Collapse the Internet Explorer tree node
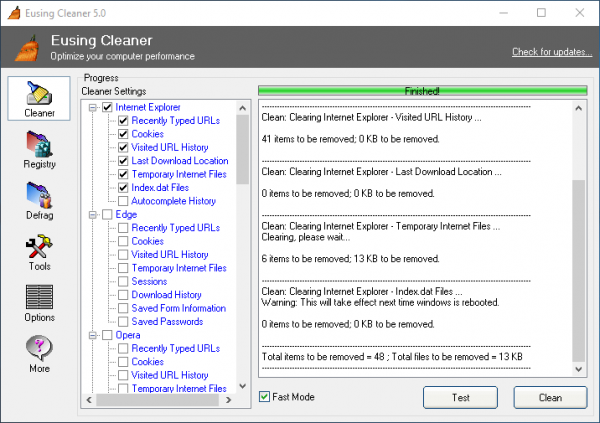The width and height of the screenshot is (600, 423). (92, 108)
